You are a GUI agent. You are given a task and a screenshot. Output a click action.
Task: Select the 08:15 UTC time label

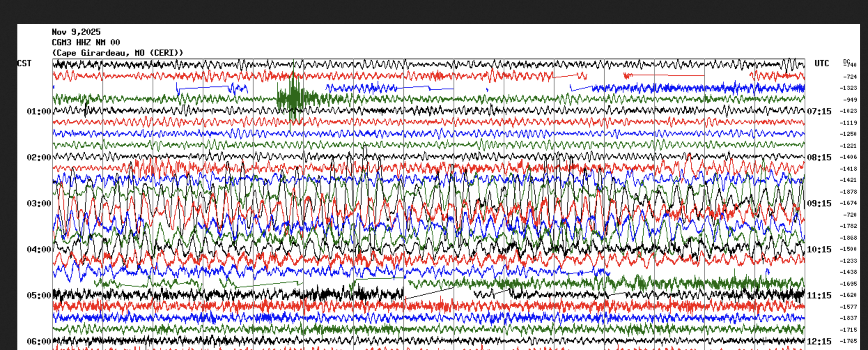click(819, 158)
